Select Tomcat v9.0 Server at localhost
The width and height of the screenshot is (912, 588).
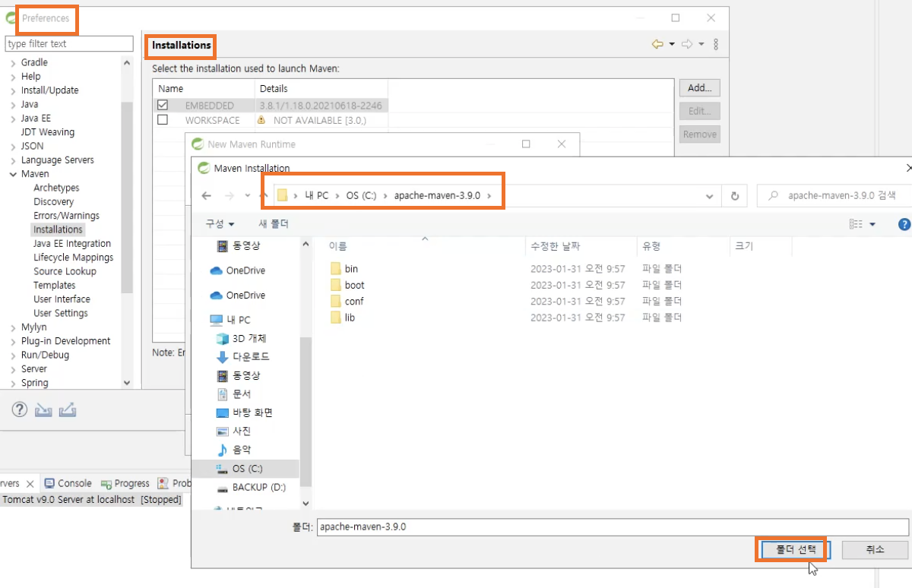tap(91, 500)
